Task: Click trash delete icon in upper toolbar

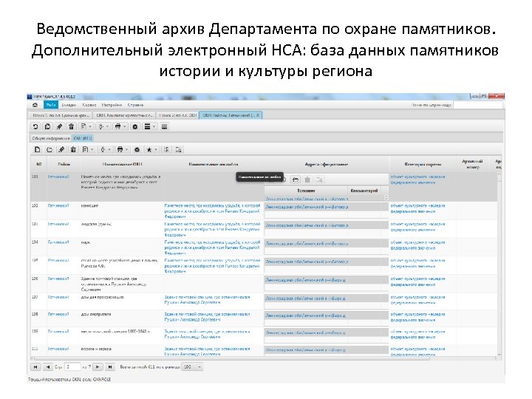Action: (71, 127)
